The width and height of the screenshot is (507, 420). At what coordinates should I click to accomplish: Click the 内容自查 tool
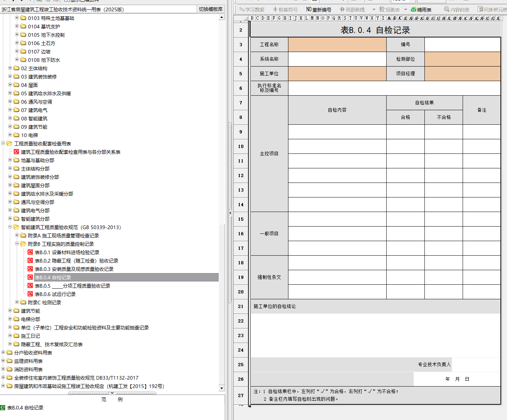pos(457,9)
